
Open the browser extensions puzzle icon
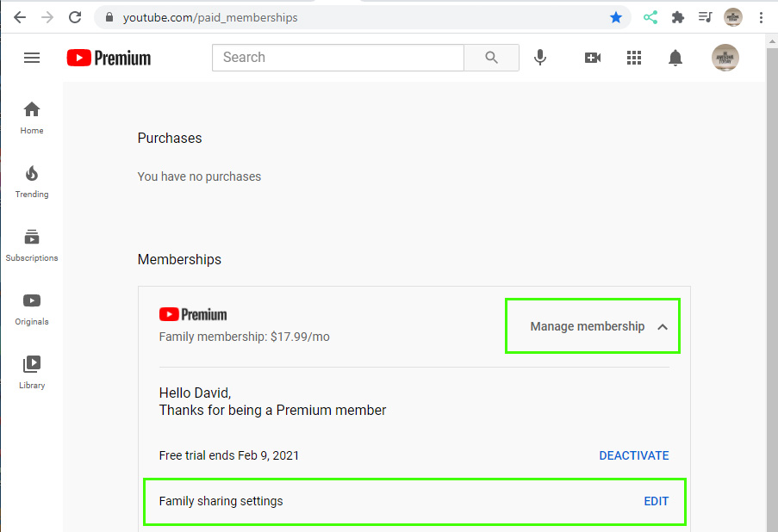pos(677,18)
